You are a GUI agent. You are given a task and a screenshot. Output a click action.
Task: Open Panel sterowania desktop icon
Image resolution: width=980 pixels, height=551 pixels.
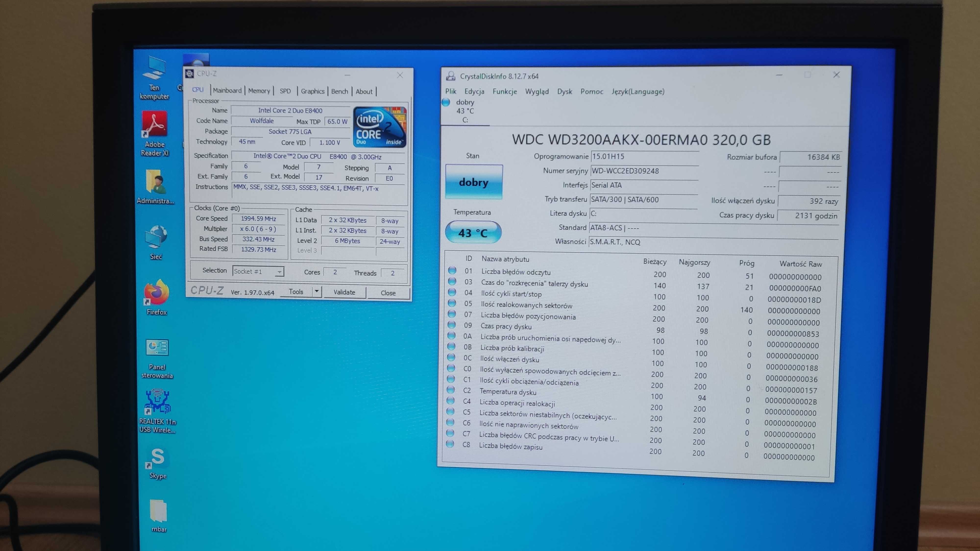tap(157, 359)
